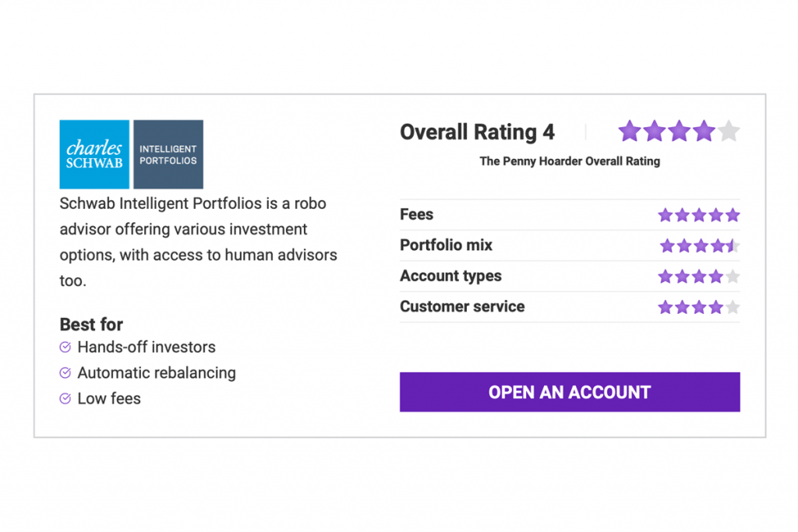Click the blue Charles Schwab logo
798x532 pixels.
coord(94,154)
